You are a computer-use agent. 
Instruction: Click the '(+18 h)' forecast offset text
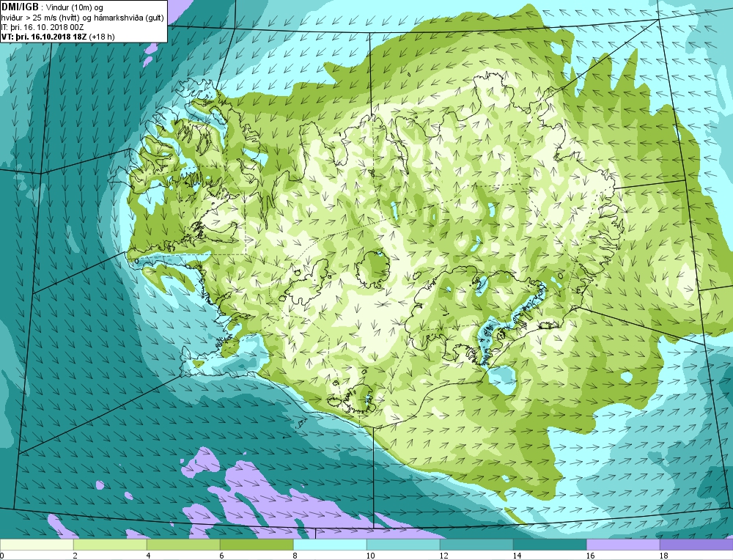tap(102, 37)
